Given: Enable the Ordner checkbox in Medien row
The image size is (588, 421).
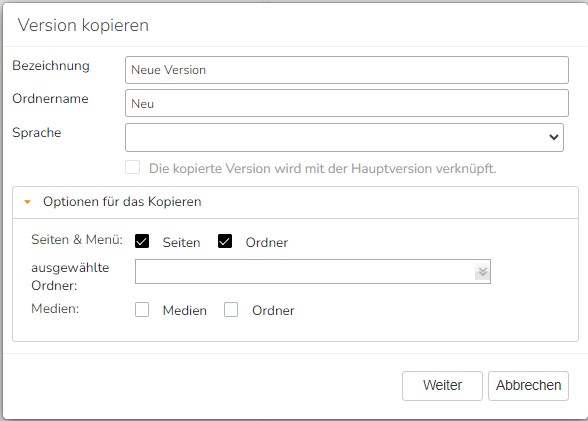Looking at the screenshot, I should point(231,310).
